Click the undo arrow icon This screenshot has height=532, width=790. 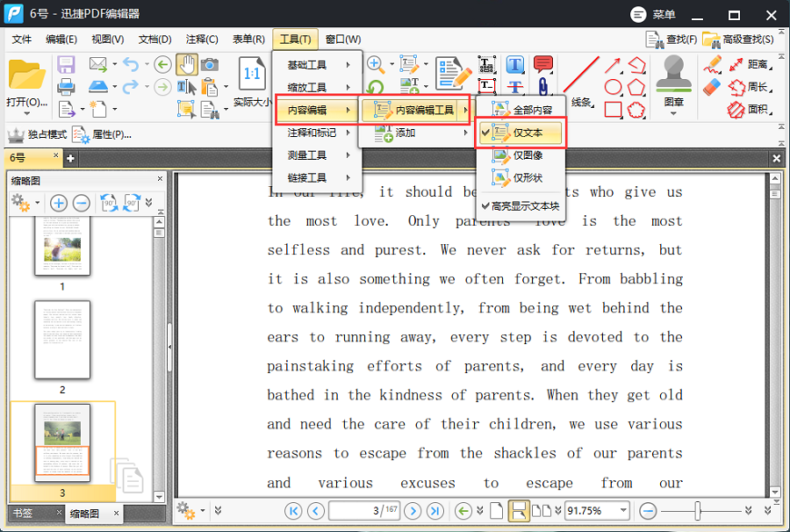coord(131,64)
